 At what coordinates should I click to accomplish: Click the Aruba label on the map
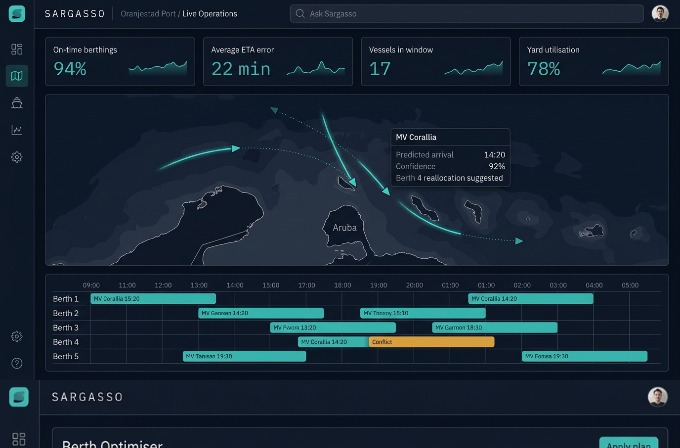click(x=344, y=227)
